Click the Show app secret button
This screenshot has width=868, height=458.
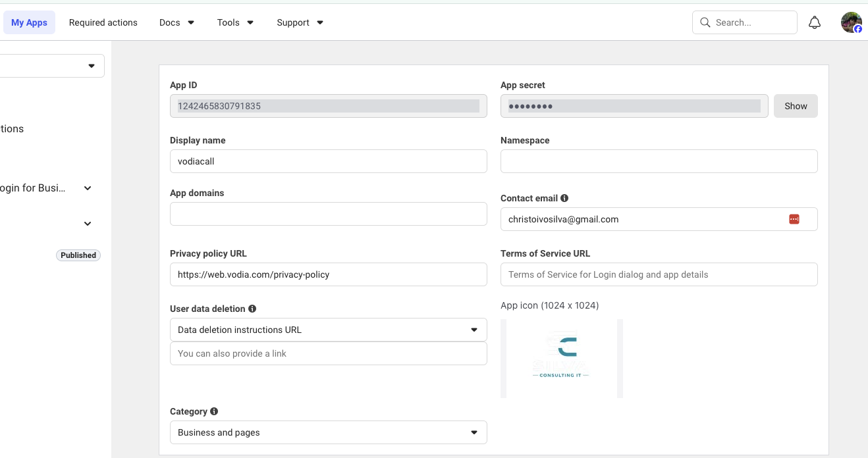pos(795,106)
